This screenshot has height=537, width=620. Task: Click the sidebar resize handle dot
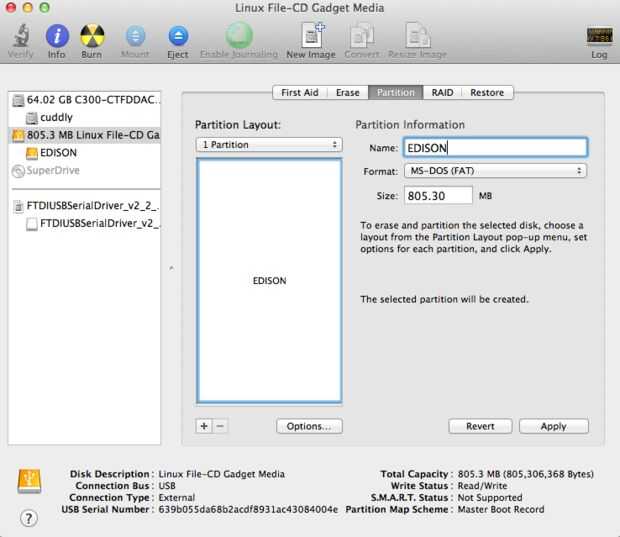tap(171, 268)
